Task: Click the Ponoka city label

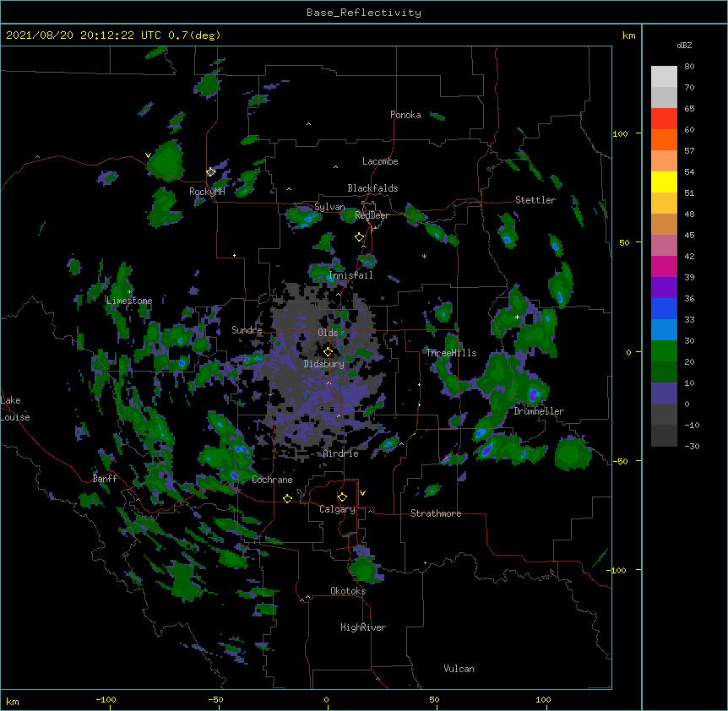Action: [x=405, y=115]
